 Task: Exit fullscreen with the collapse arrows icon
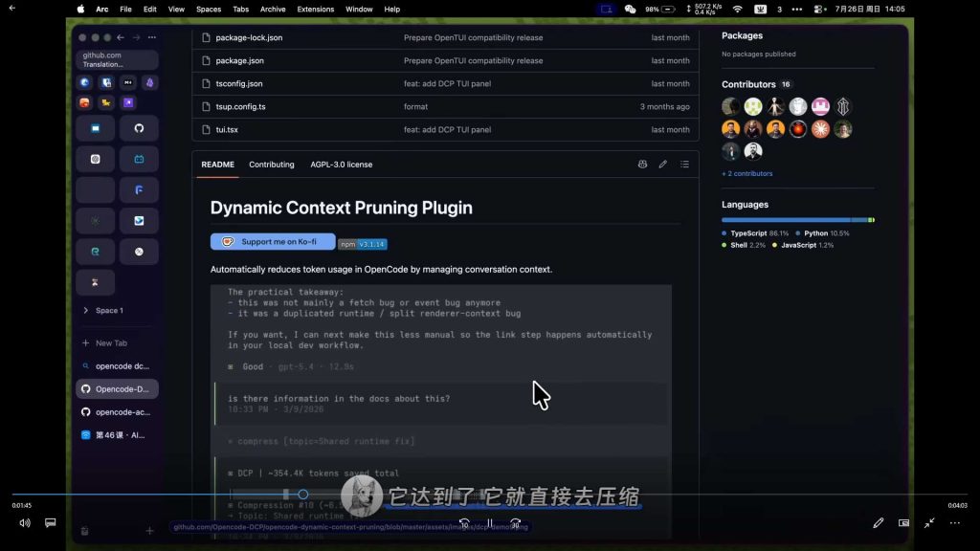coord(929,523)
